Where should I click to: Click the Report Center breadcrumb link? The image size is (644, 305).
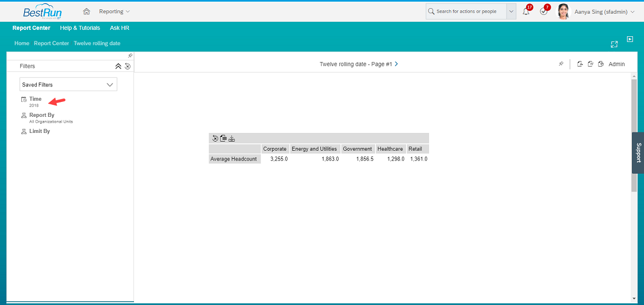(51, 43)
